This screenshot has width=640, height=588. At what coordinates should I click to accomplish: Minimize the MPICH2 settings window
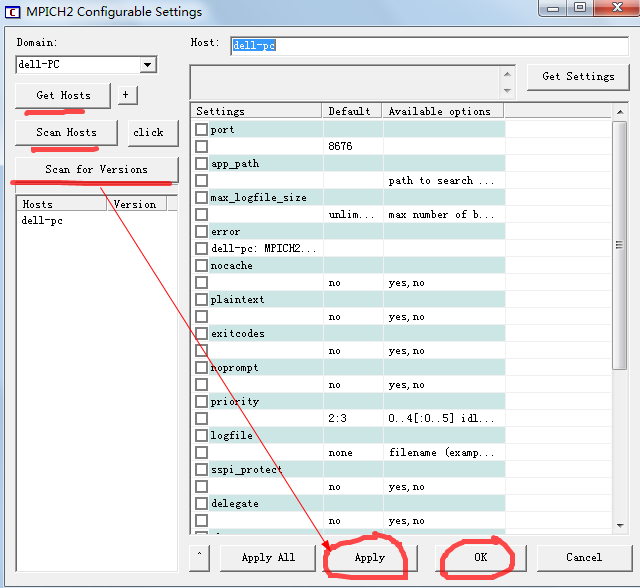pos(553,8)
